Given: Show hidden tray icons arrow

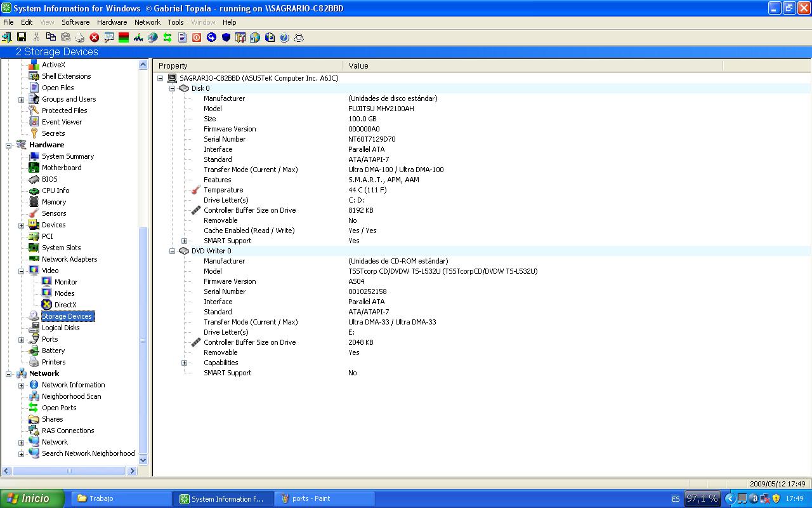Looking at the screenshot, I should (730, 498).
